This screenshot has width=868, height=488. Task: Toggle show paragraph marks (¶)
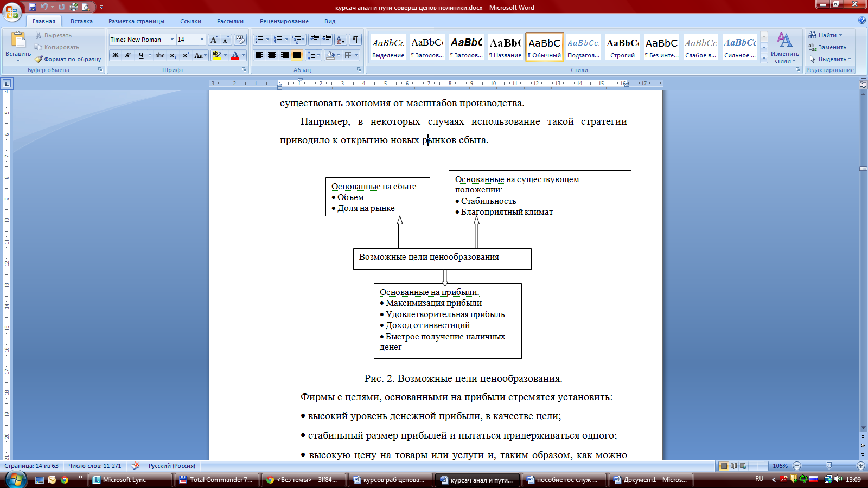click(x=355, y=40)
